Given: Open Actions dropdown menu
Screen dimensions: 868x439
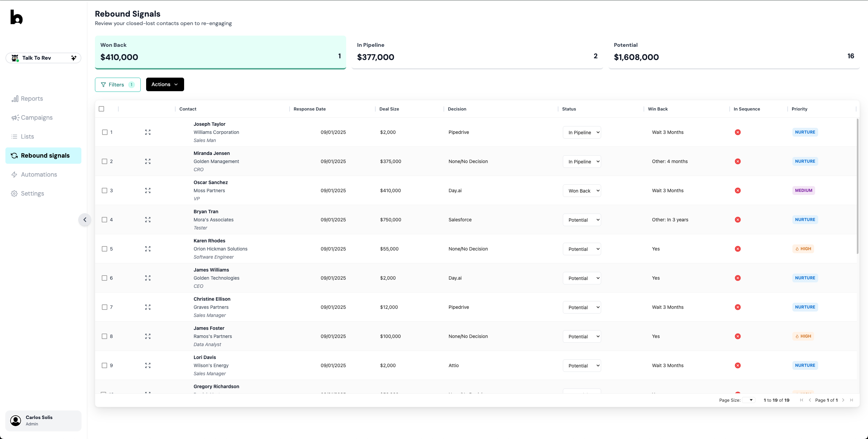Looking at the screenshot, I should pyautogui.click(x=165, y=84).
